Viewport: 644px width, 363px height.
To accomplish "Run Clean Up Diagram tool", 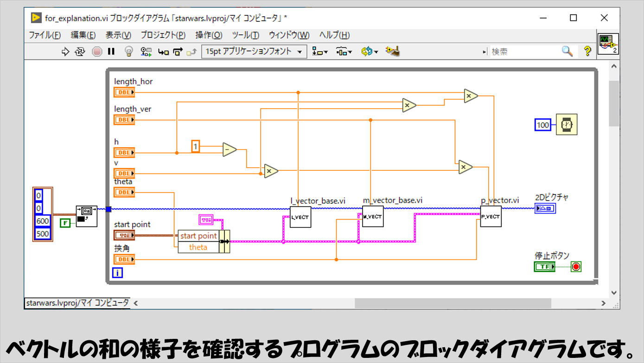I will (x=393, y=52).
